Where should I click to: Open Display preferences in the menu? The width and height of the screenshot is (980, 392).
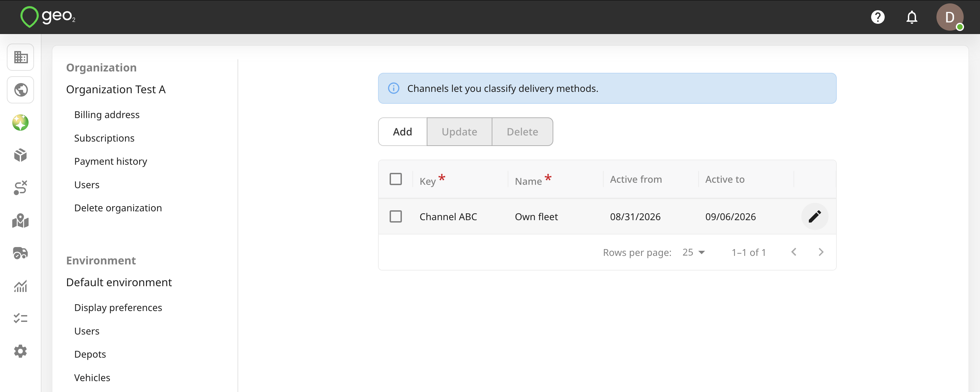coord(118,308)
